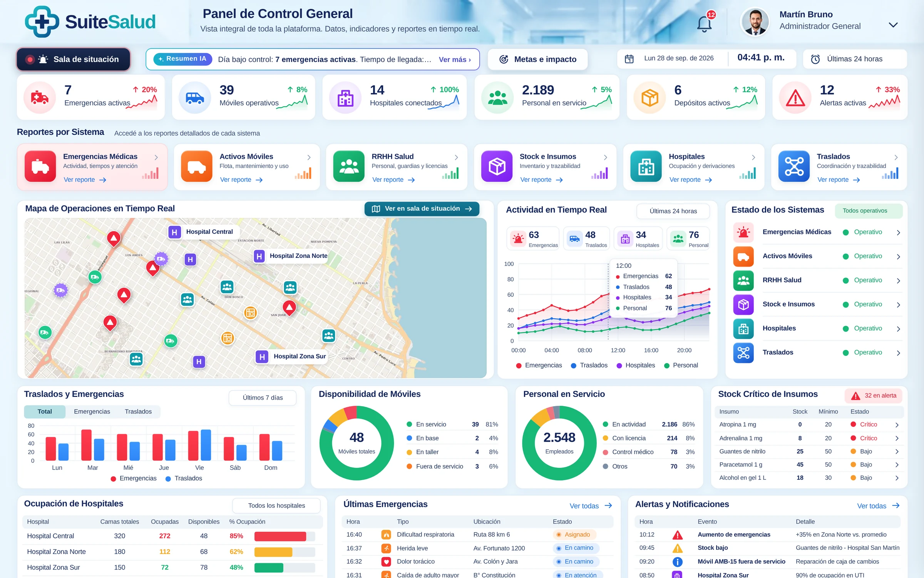Click Ver en sala de situación button
The width and height of the screenshot is (924, 578).
click(422, 209)
